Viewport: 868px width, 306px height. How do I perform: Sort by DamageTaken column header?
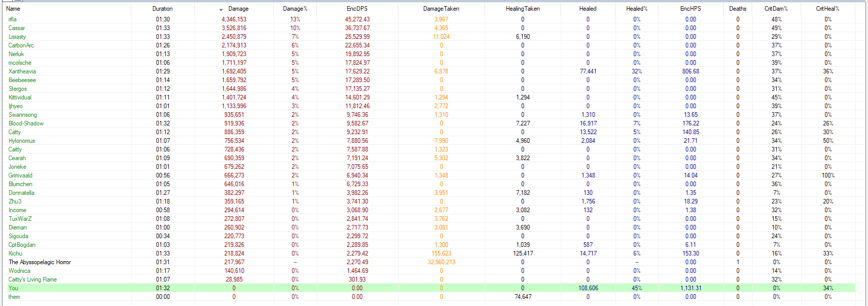coord(441,9)
